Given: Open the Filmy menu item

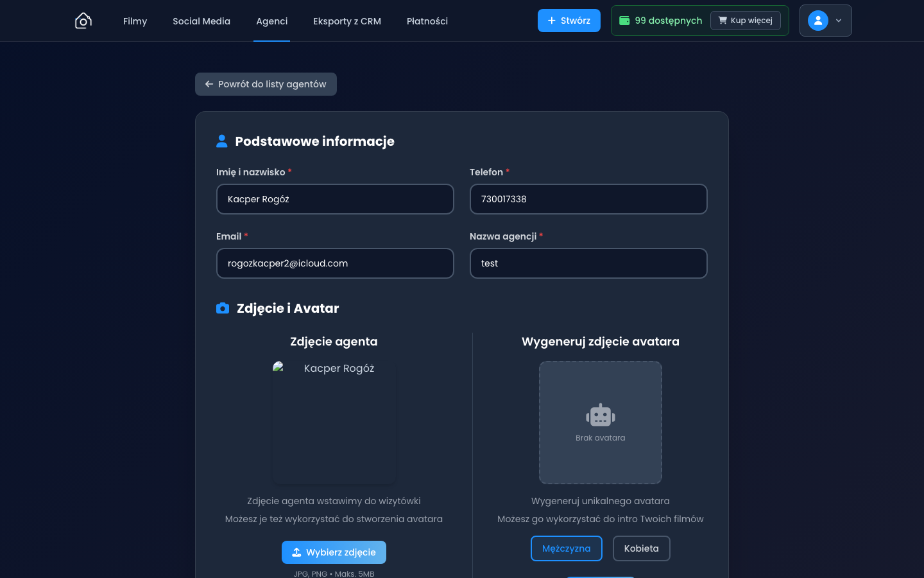Looking at the screenshot, I should point(135,21).
